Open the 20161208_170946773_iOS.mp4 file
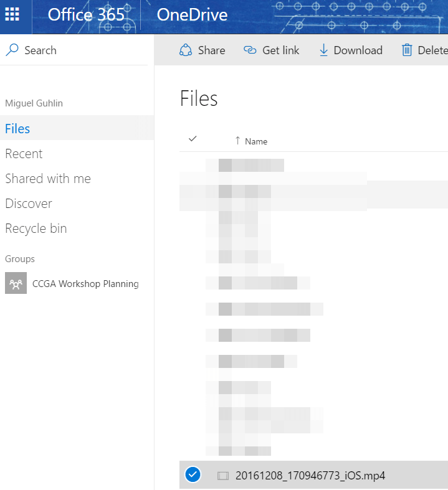Image resolution: width=448 pixels, height=490 pixels. 310,476
